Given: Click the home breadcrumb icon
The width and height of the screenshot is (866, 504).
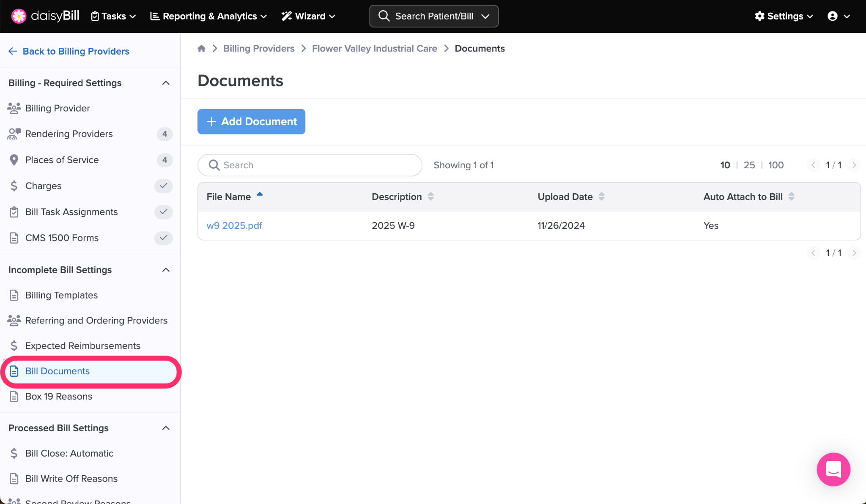Looking at the screenshot, I should tap(201, 49).
